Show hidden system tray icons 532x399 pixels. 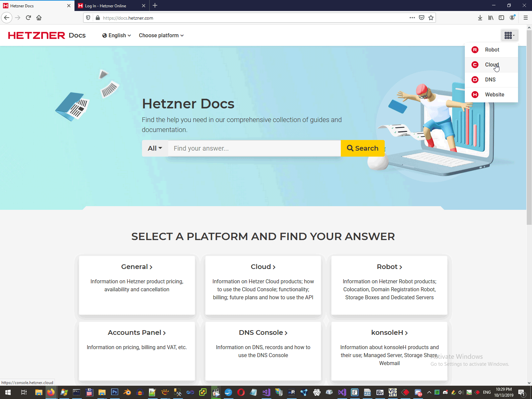point(429,392)
